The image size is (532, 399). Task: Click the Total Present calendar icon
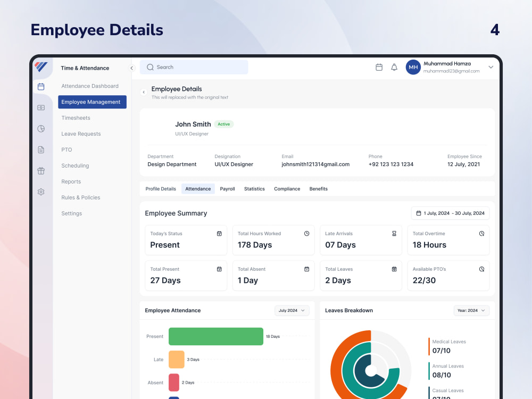click(219, 269)
